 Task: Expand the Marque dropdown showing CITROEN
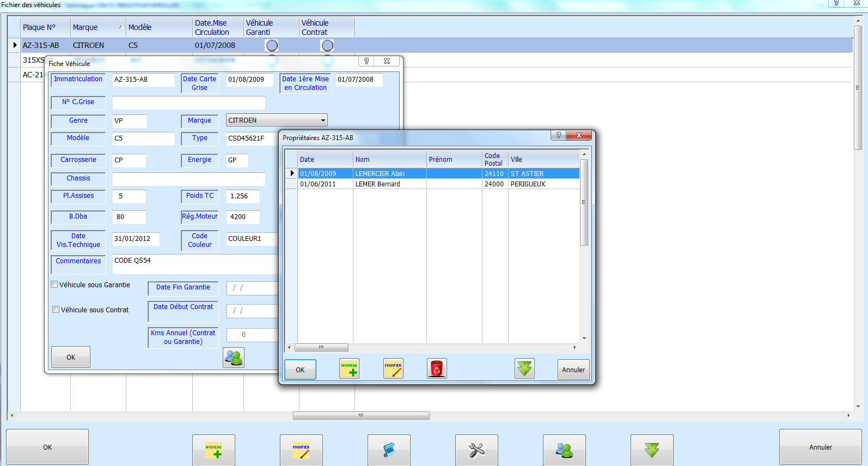[x=323, y=120]
